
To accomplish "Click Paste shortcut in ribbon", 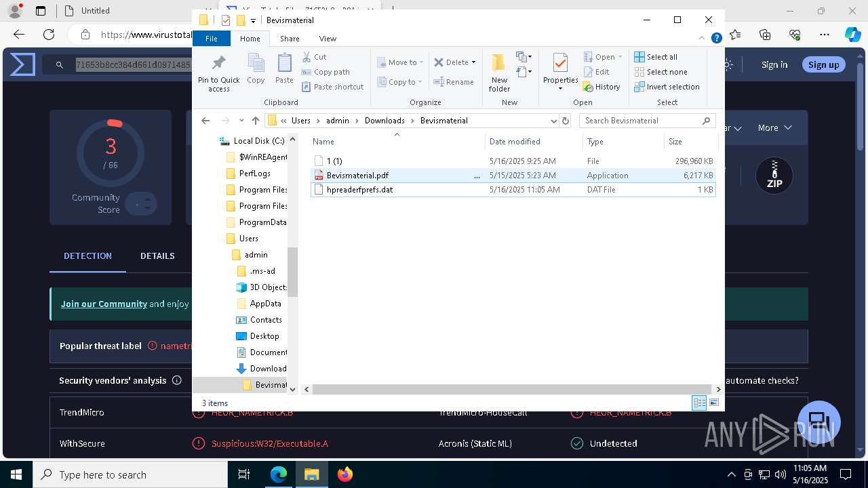I will click(332, 87).
